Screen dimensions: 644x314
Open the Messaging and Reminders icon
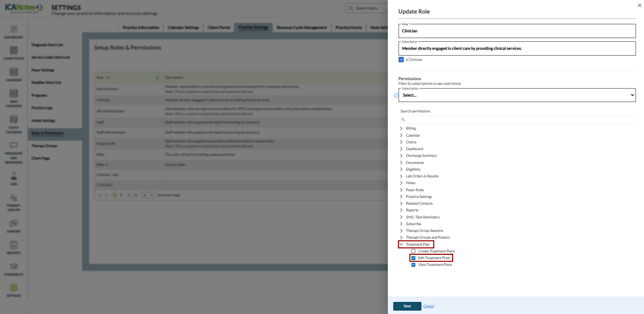[x=13, y=146]
